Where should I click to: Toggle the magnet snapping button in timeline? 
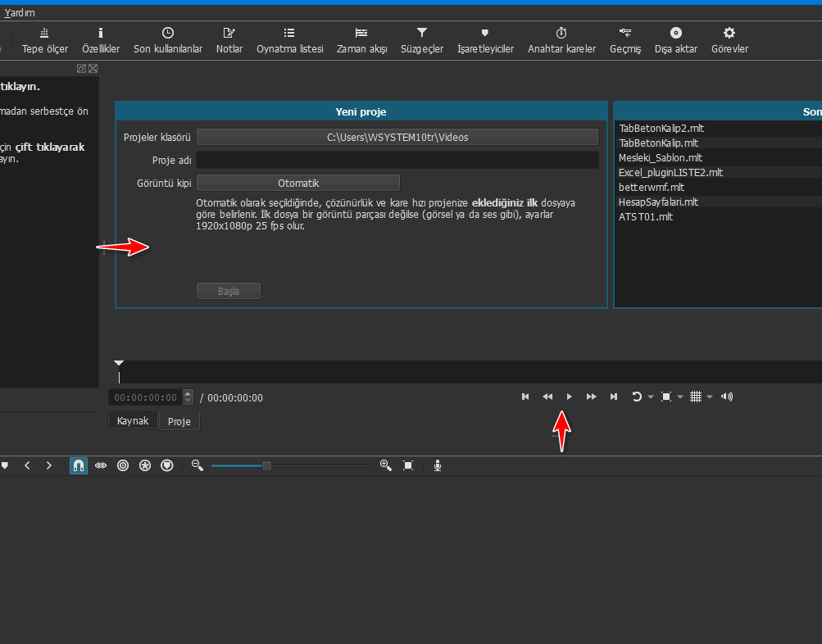click(x=79, y=465)
